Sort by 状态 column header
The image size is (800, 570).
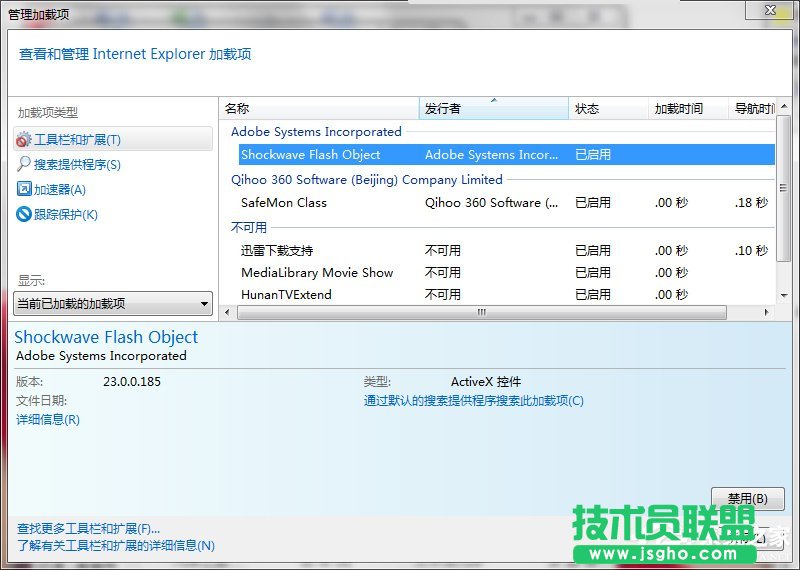click(608, 108)
